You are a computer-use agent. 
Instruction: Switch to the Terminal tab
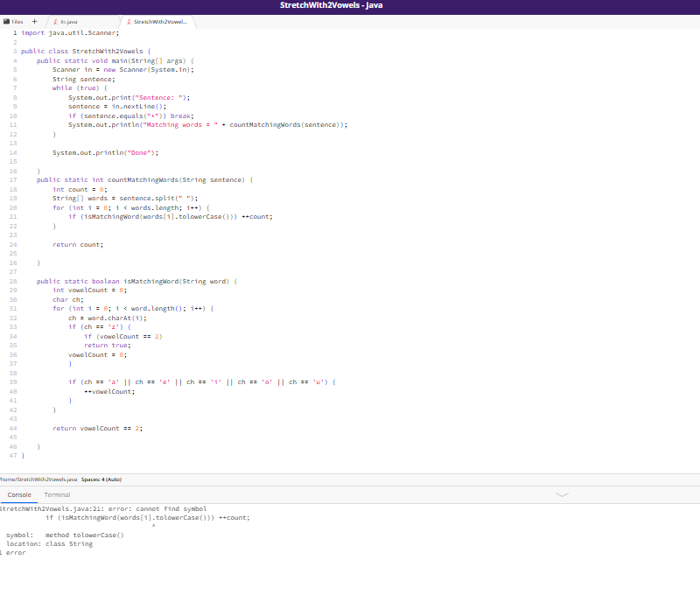(57, 495)
